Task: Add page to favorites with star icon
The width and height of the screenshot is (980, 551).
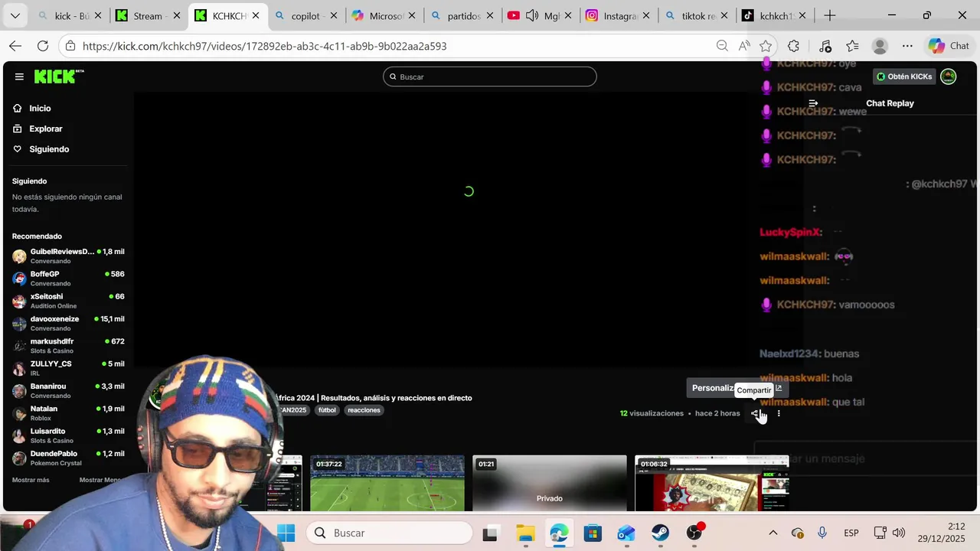Action: (766, 46)
